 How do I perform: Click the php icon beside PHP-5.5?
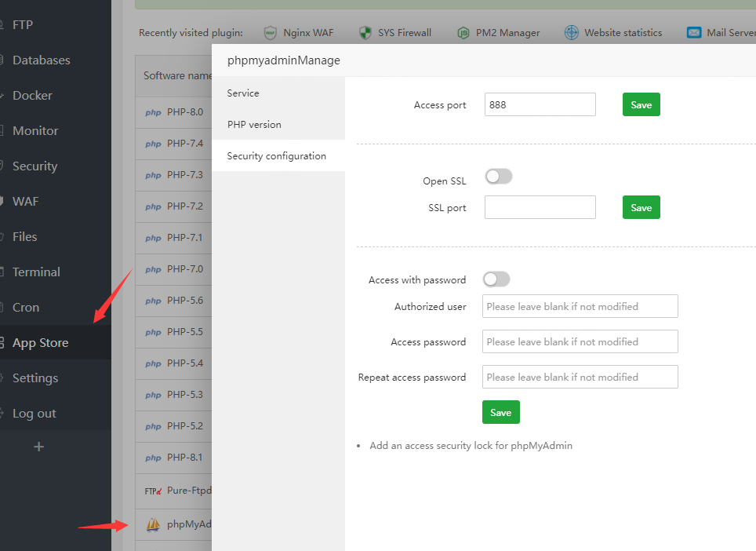[x=153, y=332]
